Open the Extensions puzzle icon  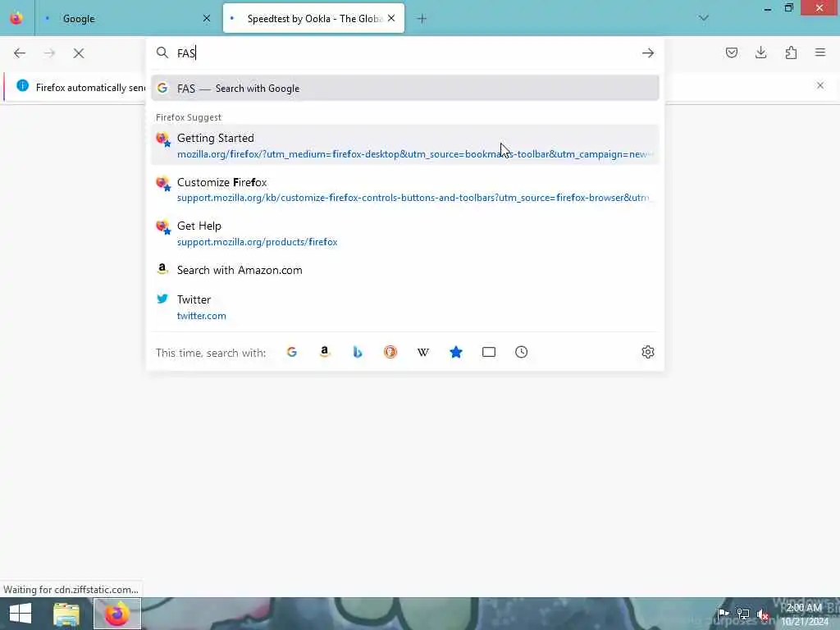(x=791, y=52)
